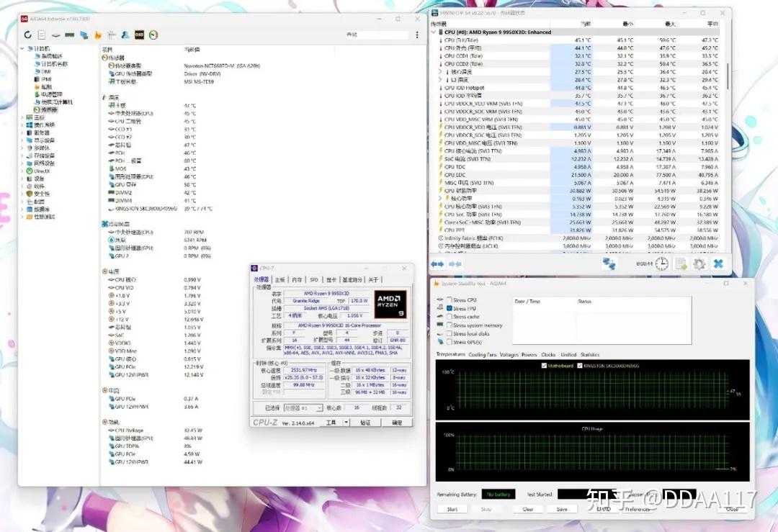Screen dimensions: 778x532
Task: Click the AIDA64 refresh toolbar icon
Action: (28, 35)
